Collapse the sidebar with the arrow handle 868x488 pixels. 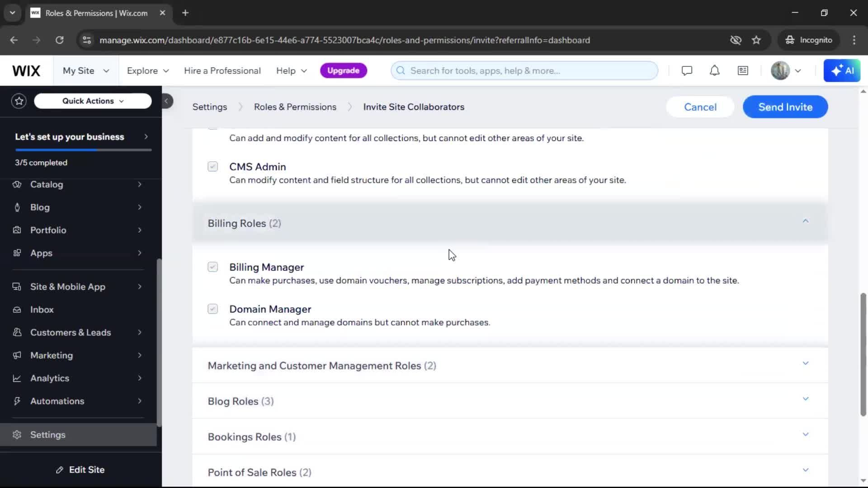[166, 101]
